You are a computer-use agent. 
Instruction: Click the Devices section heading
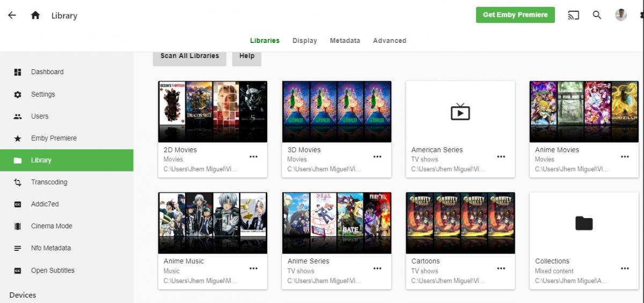coord(23,295)
